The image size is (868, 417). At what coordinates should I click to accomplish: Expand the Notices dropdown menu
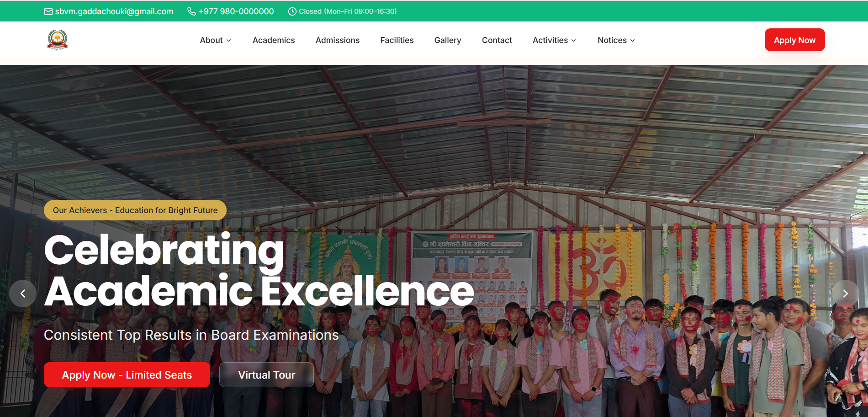click(616, 40)
